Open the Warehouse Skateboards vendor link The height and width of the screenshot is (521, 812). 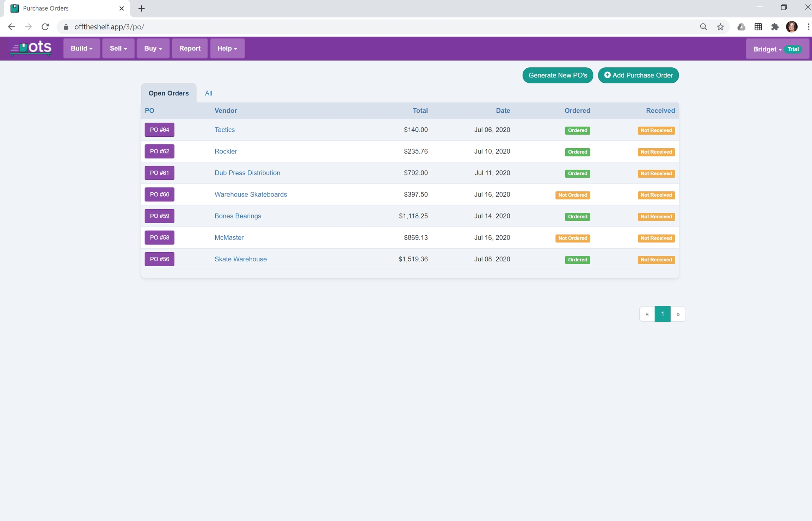(x=251, y=194)
